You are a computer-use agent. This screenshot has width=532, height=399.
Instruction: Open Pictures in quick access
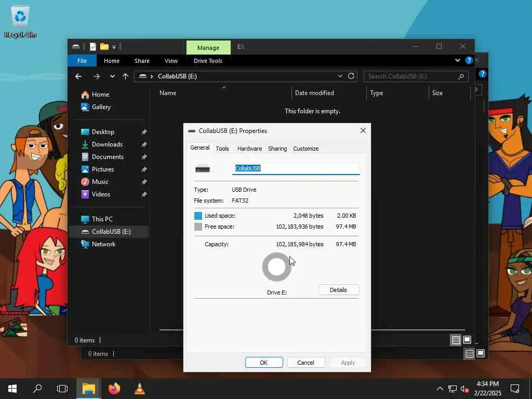tap(103, 169)
